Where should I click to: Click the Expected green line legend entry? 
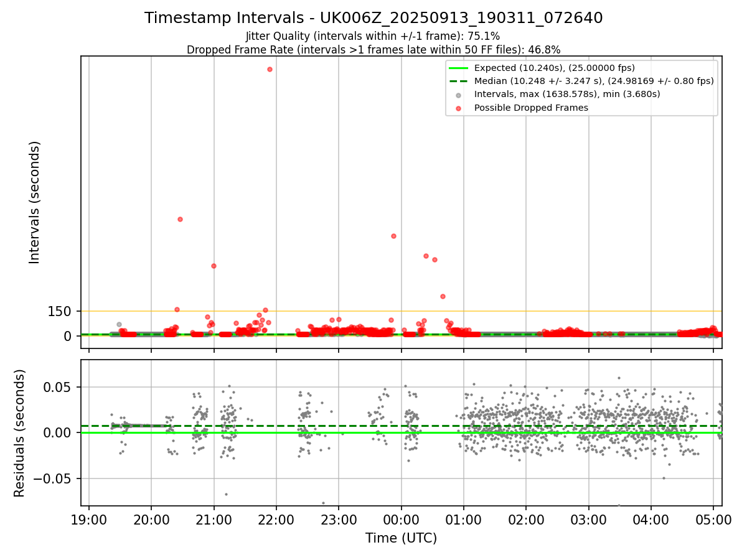[542, 68]
